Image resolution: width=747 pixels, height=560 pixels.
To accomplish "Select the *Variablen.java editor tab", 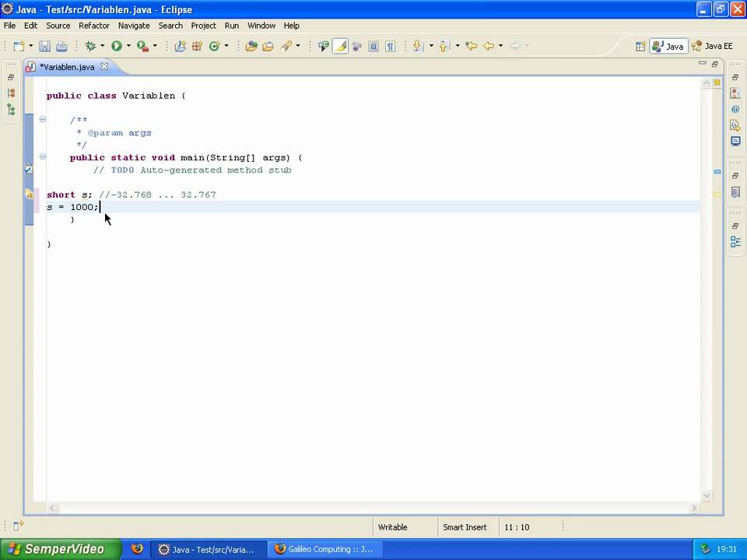I will (x=67, y=67).
